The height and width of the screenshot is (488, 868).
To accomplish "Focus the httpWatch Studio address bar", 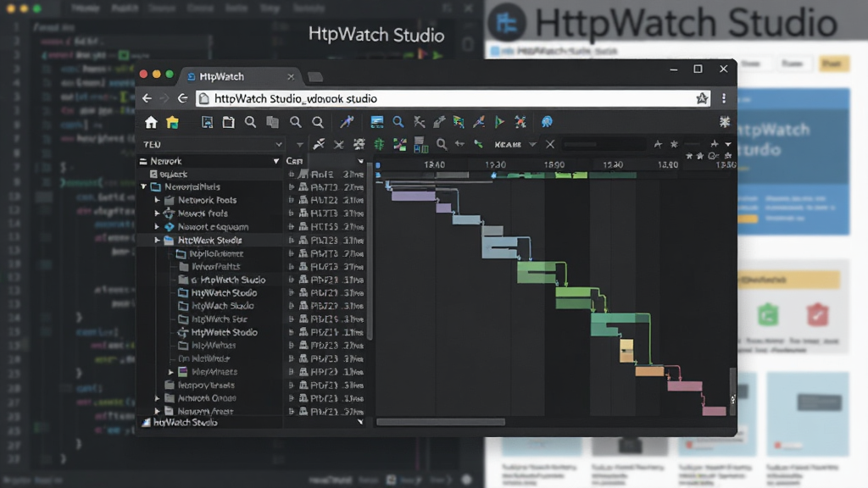I will coord(451,98).
